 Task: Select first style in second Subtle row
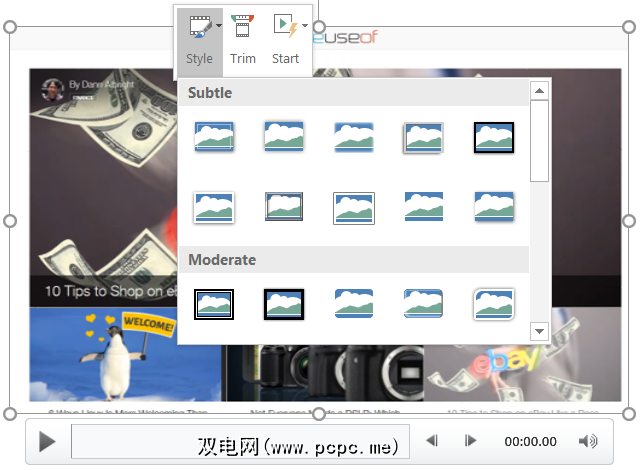(x=214, y=208)
